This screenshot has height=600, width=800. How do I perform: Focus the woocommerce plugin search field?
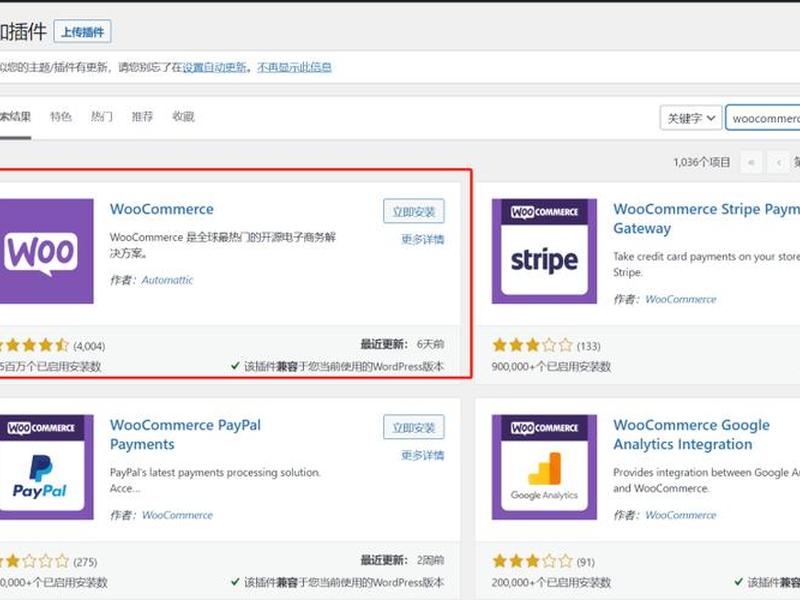[x=763, y=118]
